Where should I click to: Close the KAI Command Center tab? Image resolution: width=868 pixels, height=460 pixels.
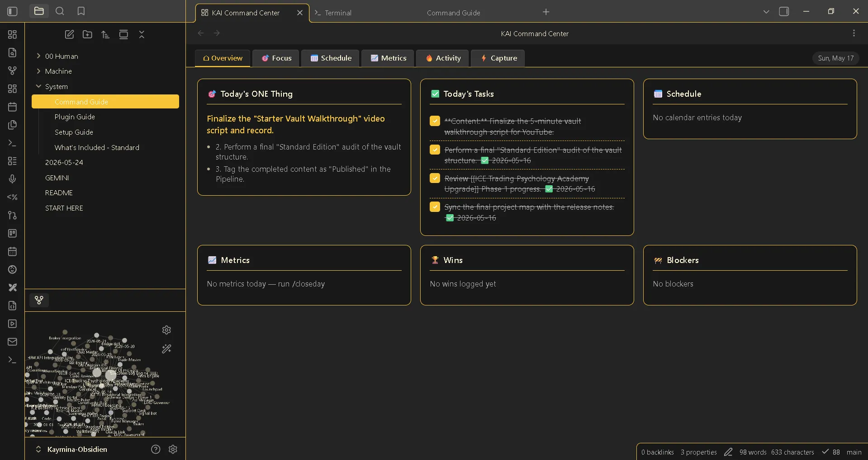(299, 13)
